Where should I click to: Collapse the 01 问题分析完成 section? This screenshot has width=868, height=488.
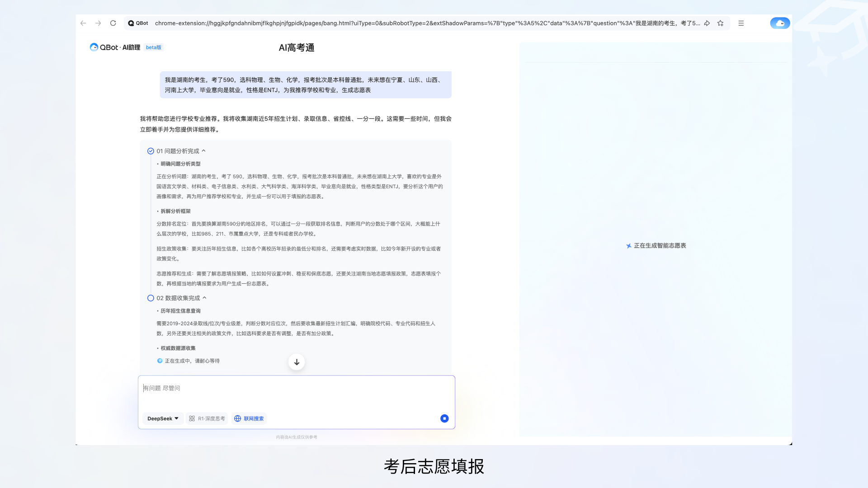[x=204, y=151]
